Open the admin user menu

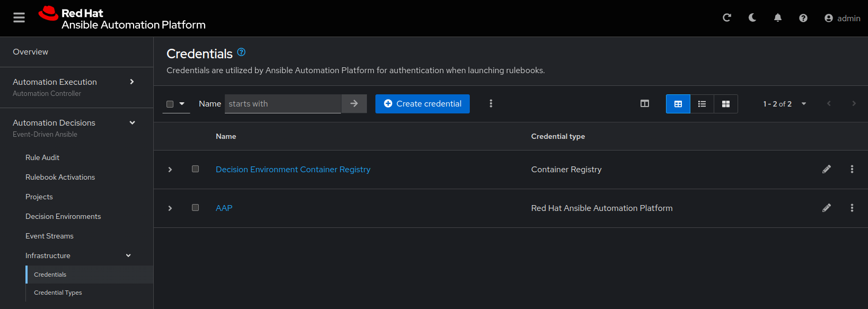pos(843,18)
